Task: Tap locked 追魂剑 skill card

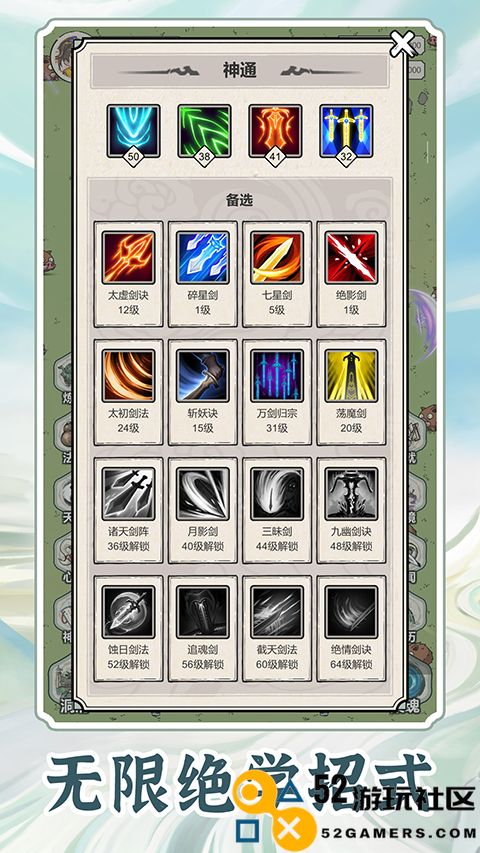Action: pos(202,628)
